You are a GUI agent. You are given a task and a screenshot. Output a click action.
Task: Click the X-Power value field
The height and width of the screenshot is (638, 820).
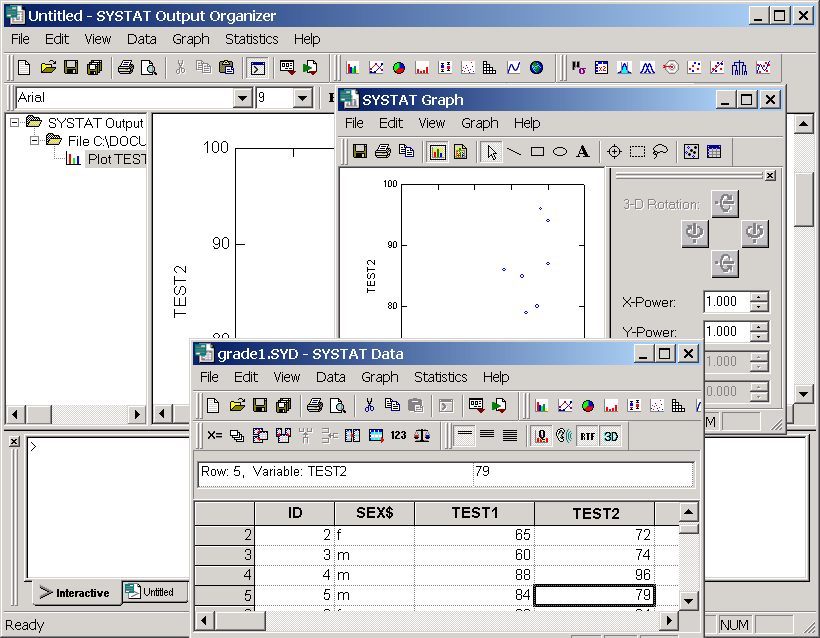click(727, 302)
